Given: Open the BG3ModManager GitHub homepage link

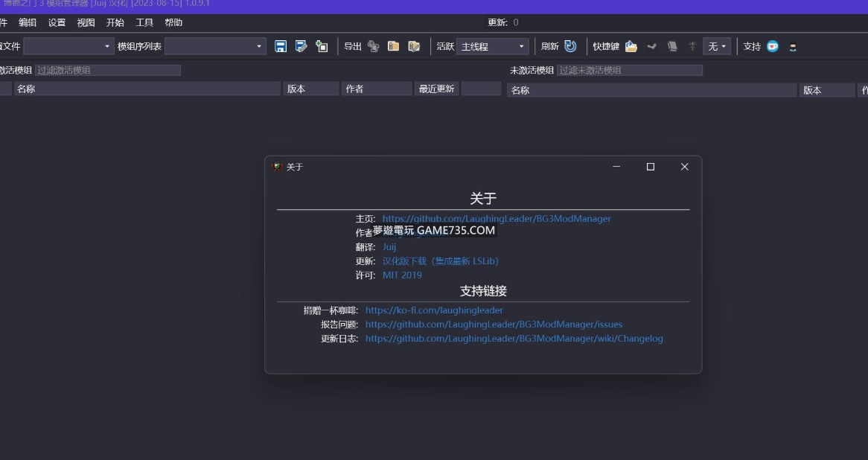Looking at the screenshot, I should coord(496,219).
